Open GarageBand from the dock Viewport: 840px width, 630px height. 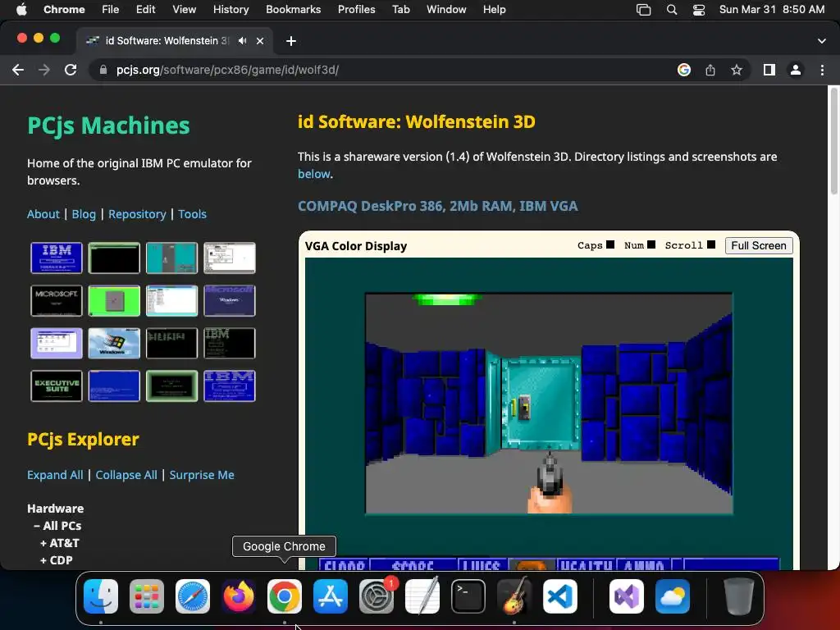click(514, 596)
